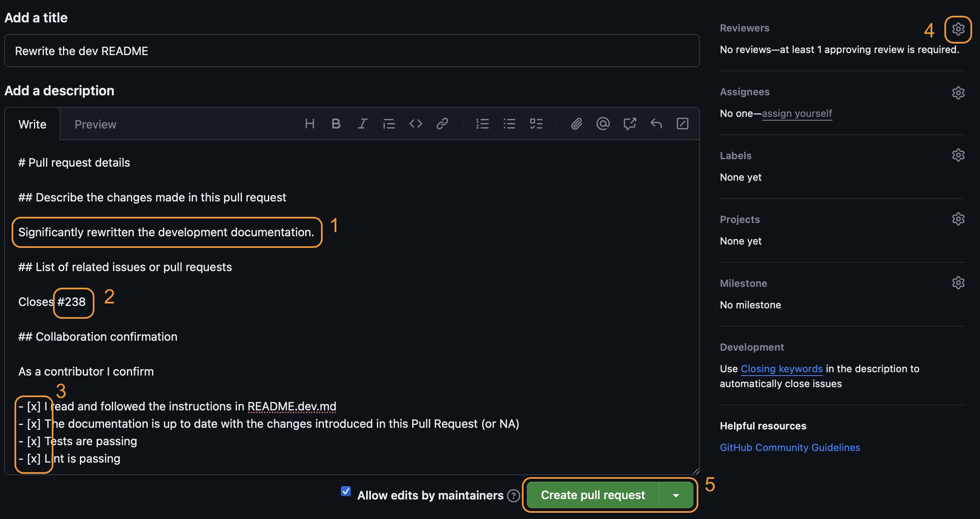Viewport: 980px width, 519px height.
Task: Insert a code snippet
Action: 416,124
